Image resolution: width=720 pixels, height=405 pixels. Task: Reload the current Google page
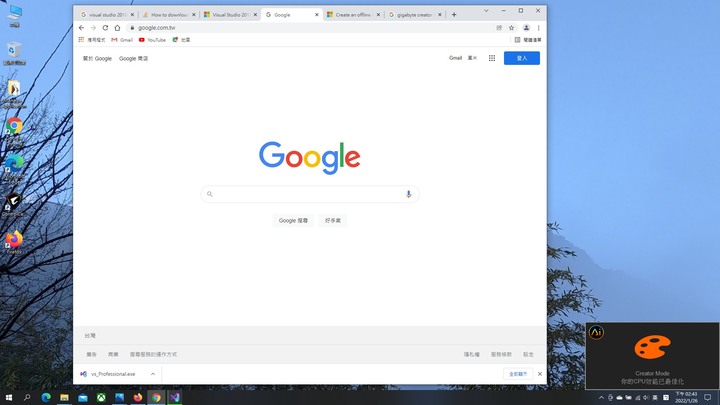tap(105, 28)
